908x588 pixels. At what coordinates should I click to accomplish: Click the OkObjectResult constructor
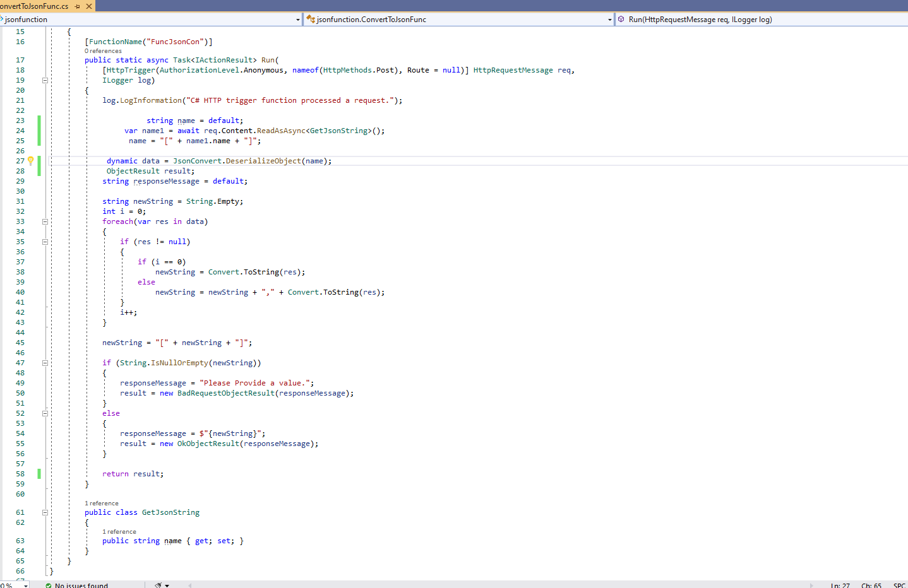[x=208, y=444]
